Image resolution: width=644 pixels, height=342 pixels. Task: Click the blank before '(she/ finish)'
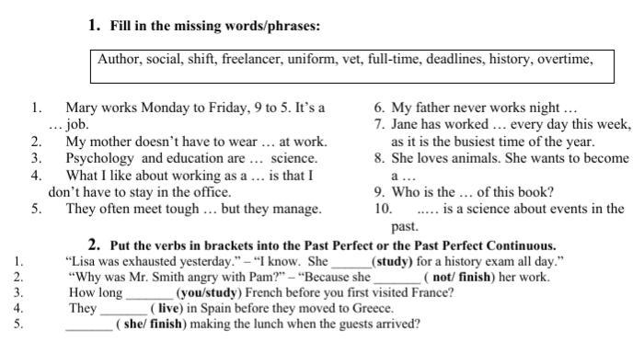89,325
